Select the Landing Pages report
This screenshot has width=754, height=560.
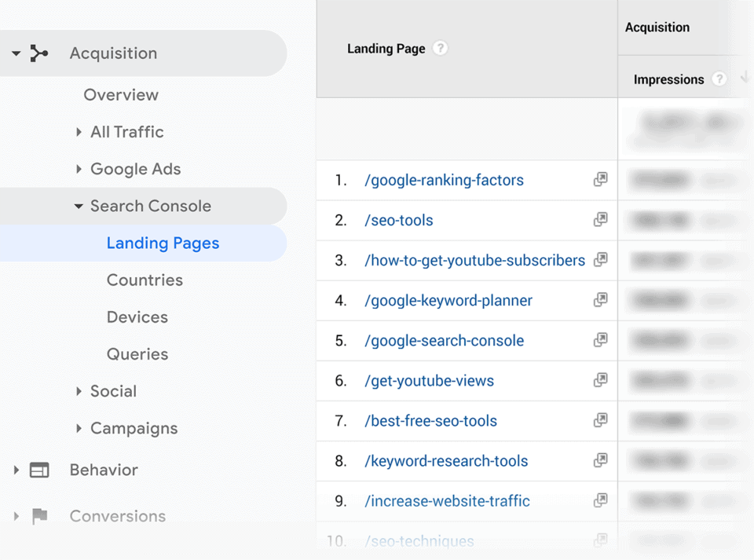[163, 243]
